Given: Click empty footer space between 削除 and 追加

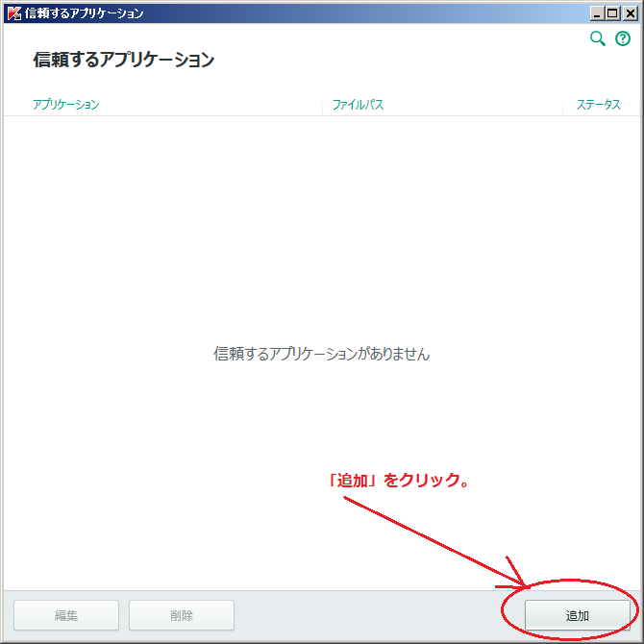Looking at the screenshot, I should point(365,615).
